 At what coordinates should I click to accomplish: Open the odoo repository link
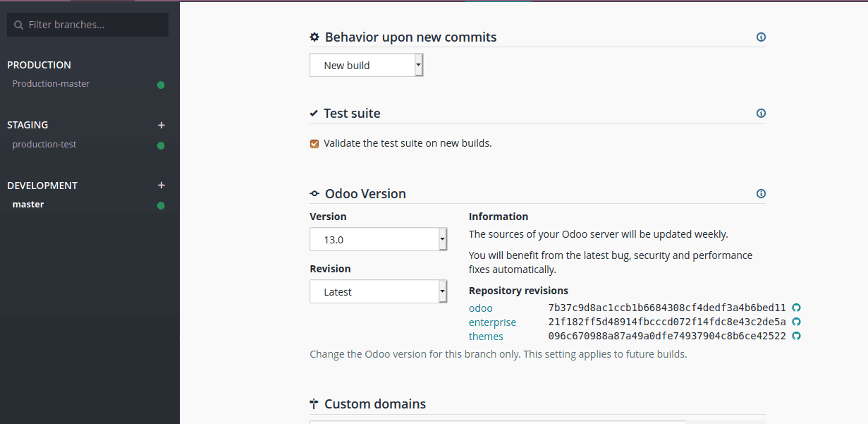tap(481, 308)
